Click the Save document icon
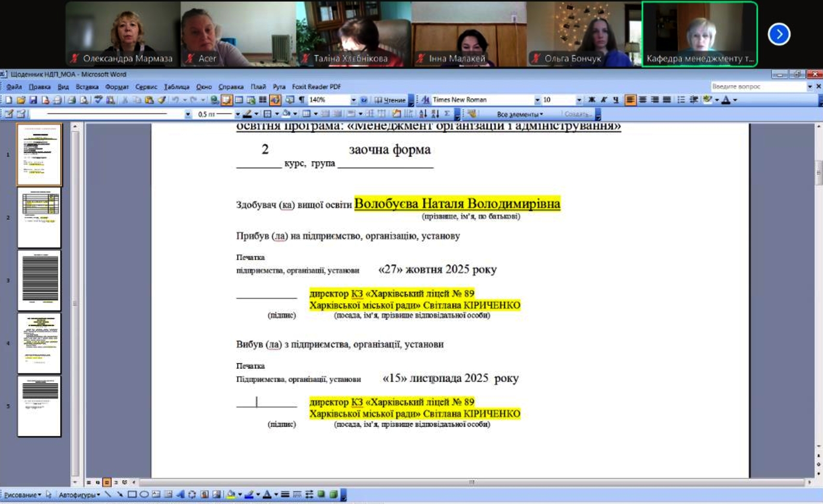Screen dimensions: 823x504 [x=33, y=100]
